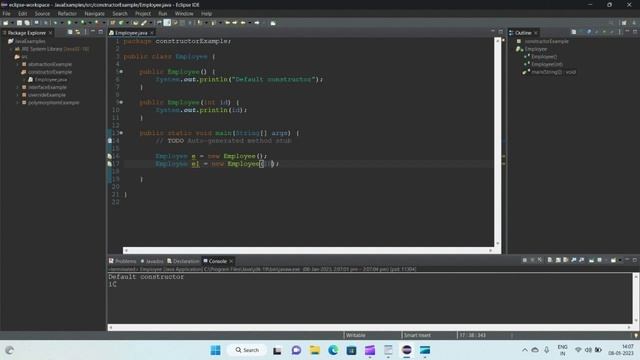Click the warning marker on line 17
This screenshot has height=360, width=640.
coord(109,164)
